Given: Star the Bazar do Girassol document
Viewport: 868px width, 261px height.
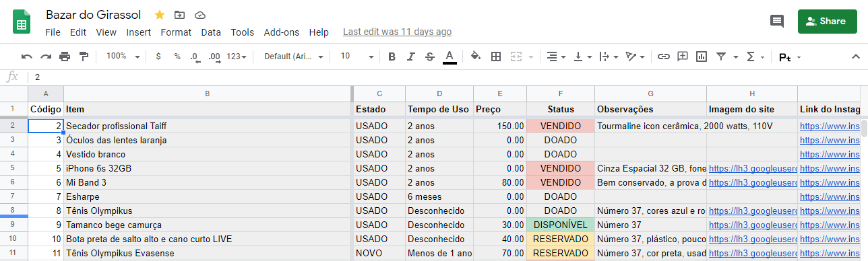Looking at the screenshot, I should point(160,15).
